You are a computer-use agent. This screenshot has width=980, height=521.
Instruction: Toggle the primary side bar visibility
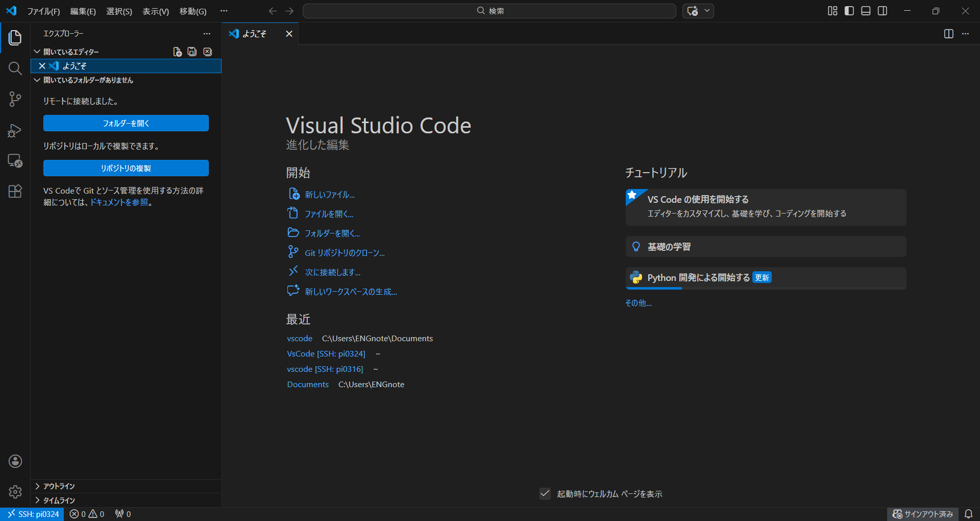849,11
